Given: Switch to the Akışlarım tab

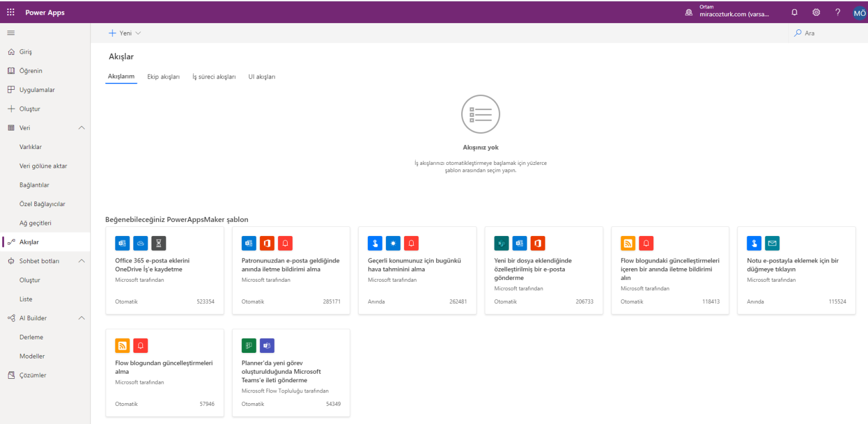Looking at the screenshot, I should [121, 77].
